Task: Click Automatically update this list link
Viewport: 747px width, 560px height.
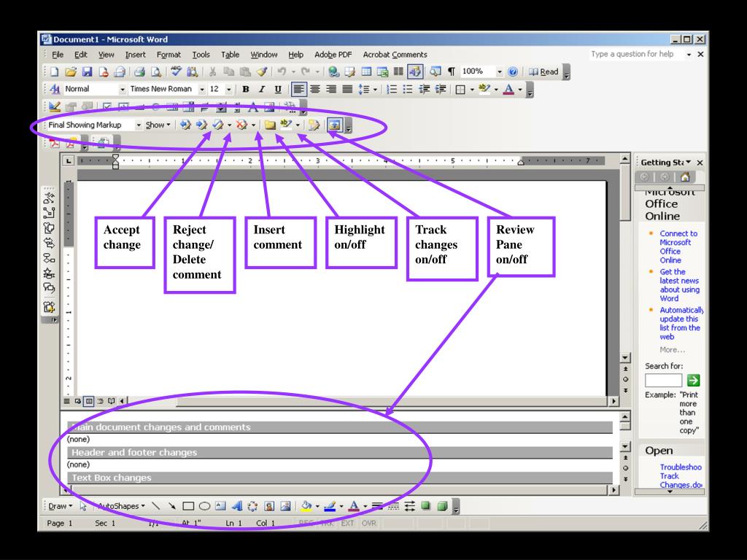Action: click(681, 323)
